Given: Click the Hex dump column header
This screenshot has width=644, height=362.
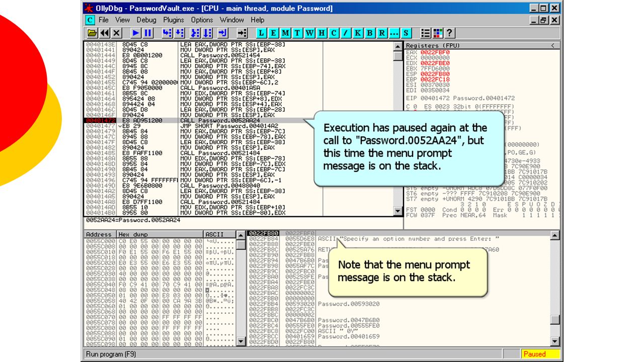Looking at the screenshot, I should coord(160,234).
